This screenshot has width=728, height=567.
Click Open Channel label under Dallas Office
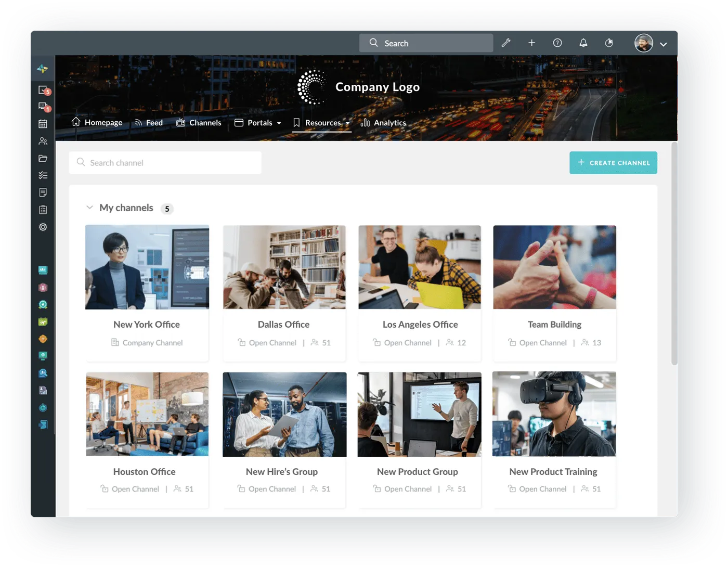click(272, 343)
